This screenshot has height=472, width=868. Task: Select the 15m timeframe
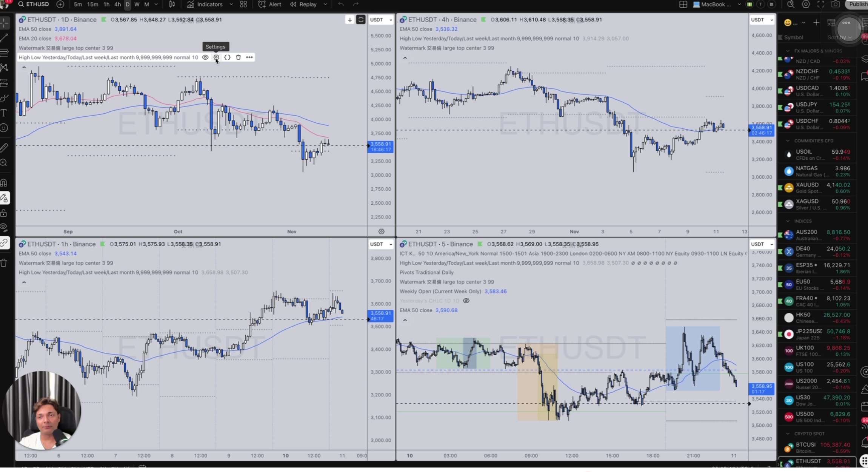point(92,5)
